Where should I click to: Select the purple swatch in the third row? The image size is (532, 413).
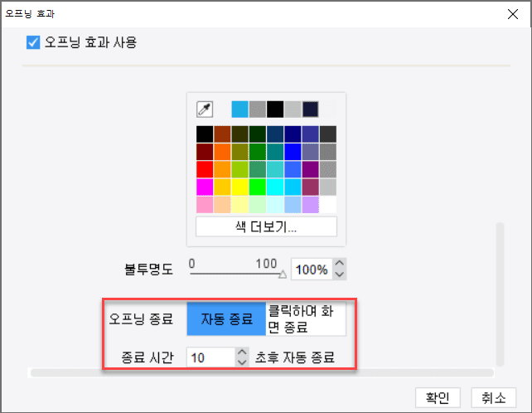click(x=311, y=169)
